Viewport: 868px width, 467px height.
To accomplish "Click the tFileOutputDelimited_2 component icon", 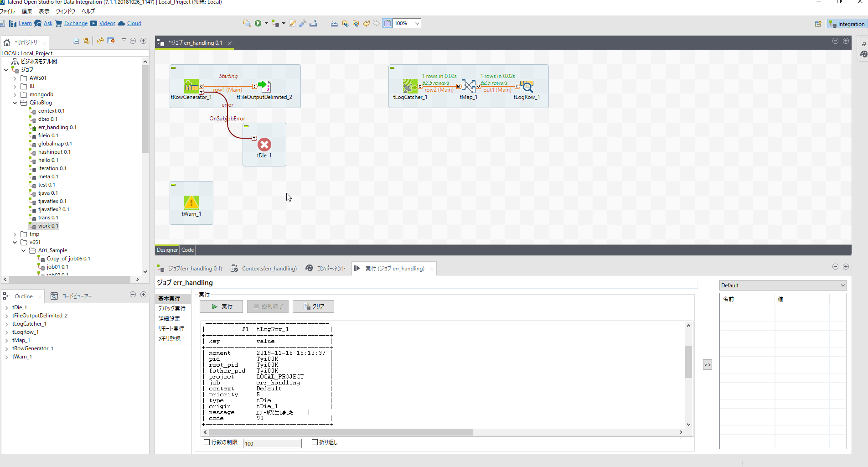I will coord(264,86).
